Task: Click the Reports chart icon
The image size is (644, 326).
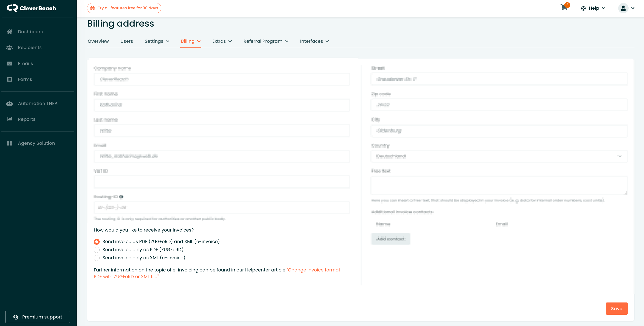Action: 10,119
